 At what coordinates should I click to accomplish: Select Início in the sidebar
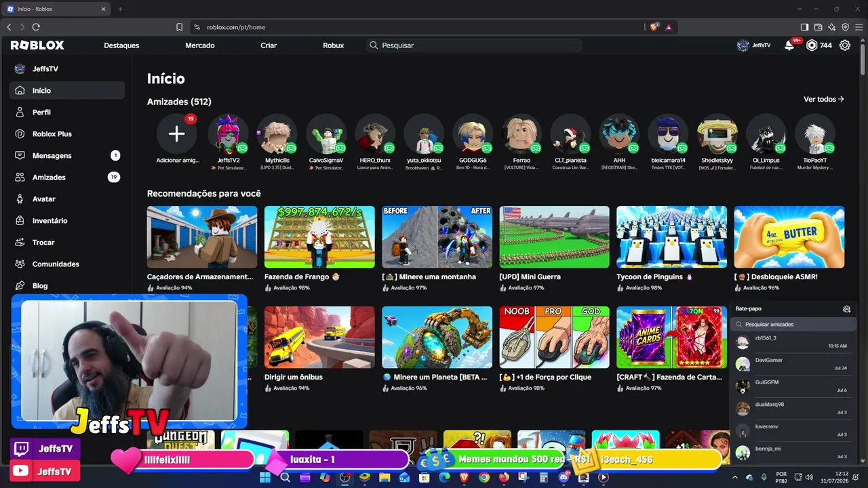click(66, 90)
